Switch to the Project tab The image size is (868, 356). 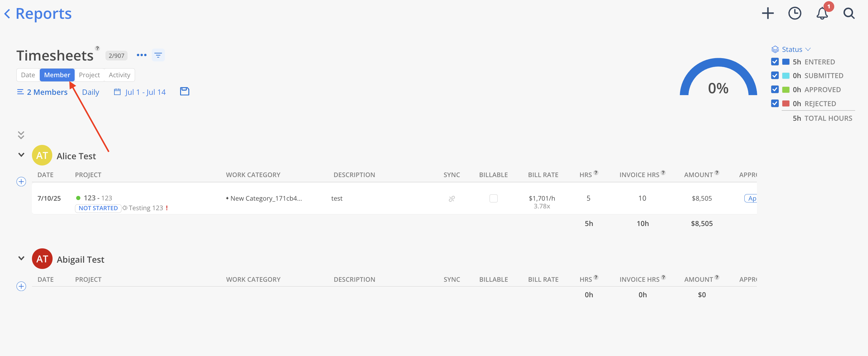89,75
